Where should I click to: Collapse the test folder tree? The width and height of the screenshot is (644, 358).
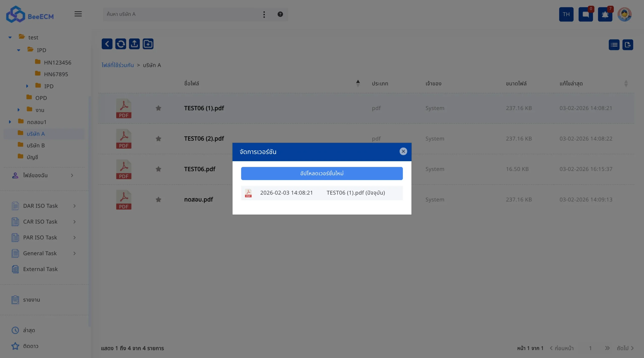point(10,37)
